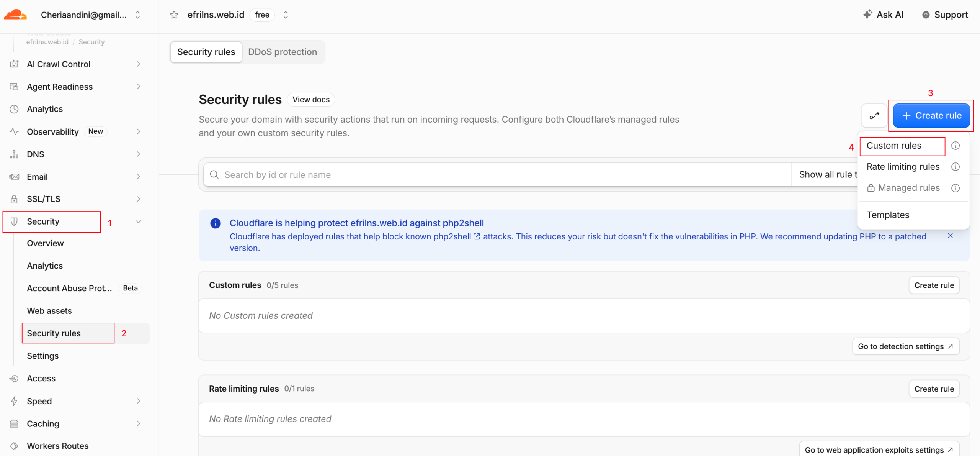Image resolution: width=980 pixels, height=456 pixels.
Task: Select the Security rules tab
Action: coord(206,52)
